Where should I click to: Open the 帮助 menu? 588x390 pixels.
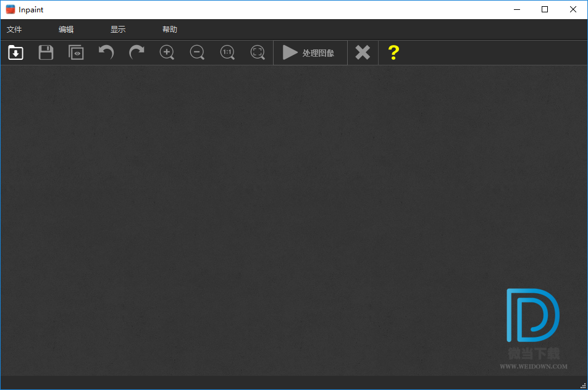[x=169, y=29]
